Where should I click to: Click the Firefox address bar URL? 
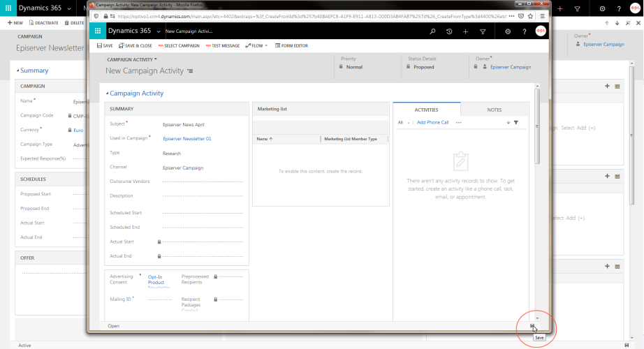click(312, 17)
